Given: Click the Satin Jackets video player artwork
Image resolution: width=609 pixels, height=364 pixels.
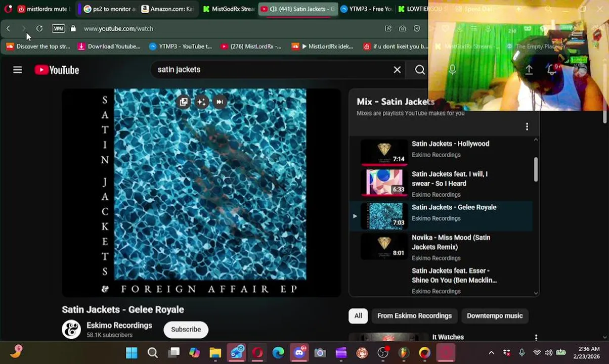Looking at the screenshot, I should click(201, 193).
